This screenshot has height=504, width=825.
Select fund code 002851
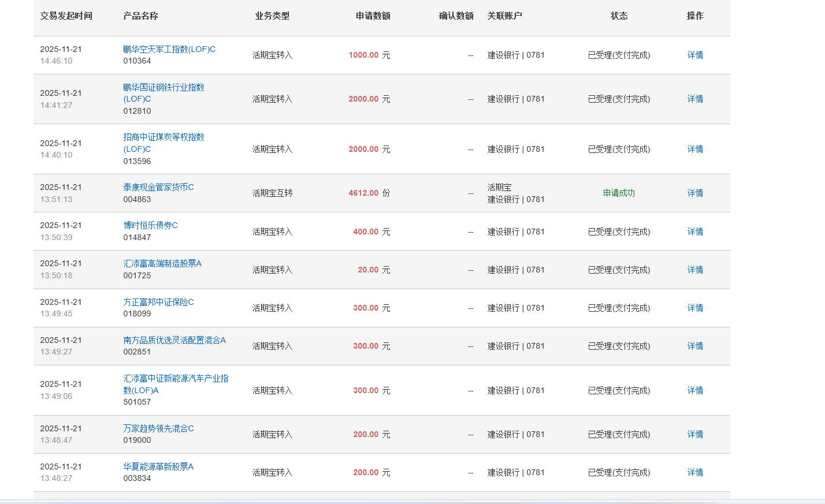tap(137, 352)
